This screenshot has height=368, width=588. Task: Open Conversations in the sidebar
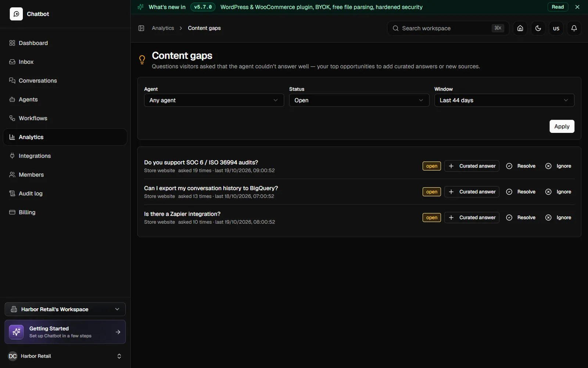65,81
